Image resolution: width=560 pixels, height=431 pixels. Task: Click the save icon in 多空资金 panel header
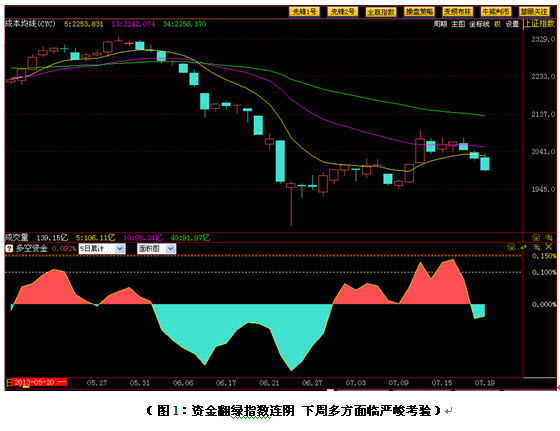(511, 247)
